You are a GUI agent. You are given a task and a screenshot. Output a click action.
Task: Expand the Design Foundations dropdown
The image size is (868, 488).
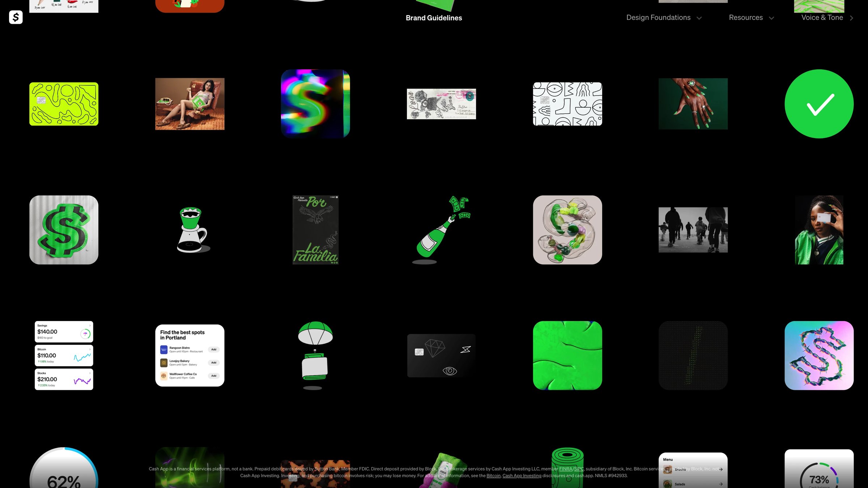coord(664,17)
